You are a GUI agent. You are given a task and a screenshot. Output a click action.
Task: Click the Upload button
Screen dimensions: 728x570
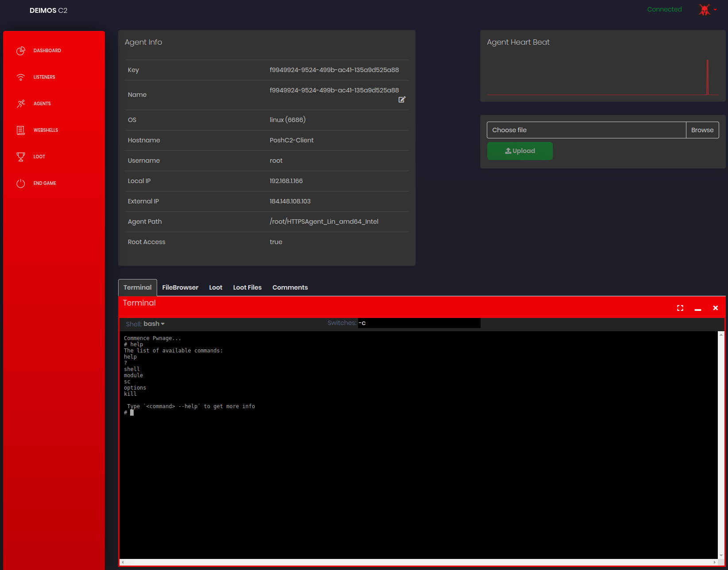(x=520, y=151)
